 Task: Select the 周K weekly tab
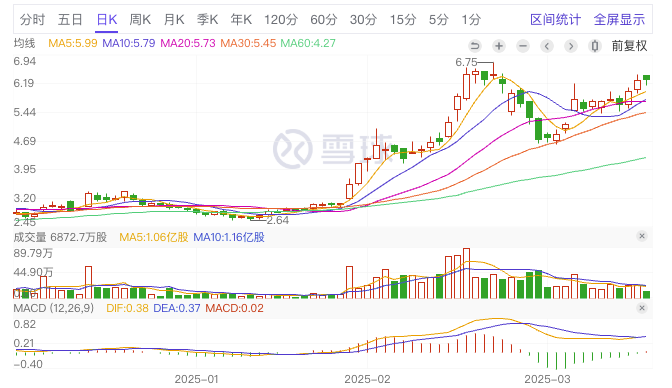[x=140, y=20]
